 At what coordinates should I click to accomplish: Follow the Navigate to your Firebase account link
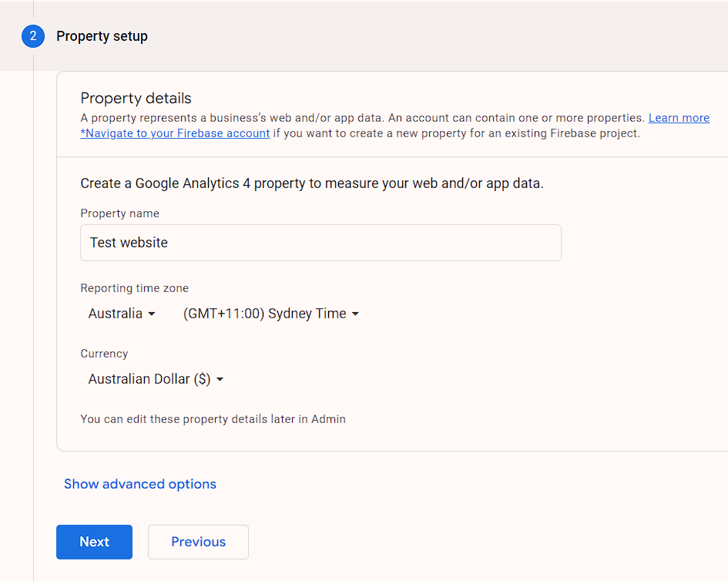click(175, 133)
